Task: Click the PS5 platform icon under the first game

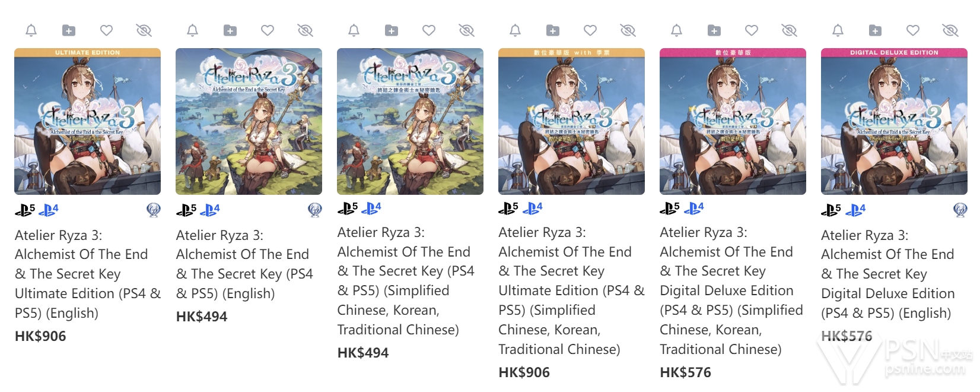Action: point(25,210)
